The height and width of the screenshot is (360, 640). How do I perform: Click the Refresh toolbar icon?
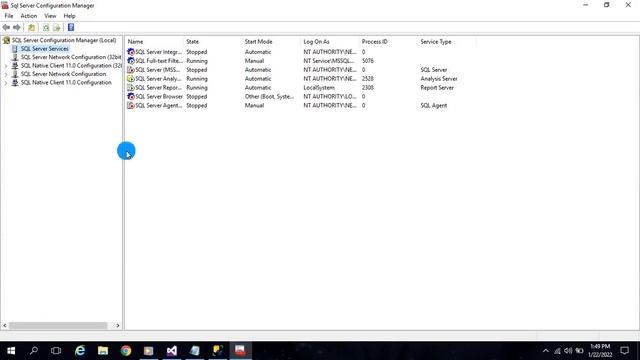[x=46, y=27]
